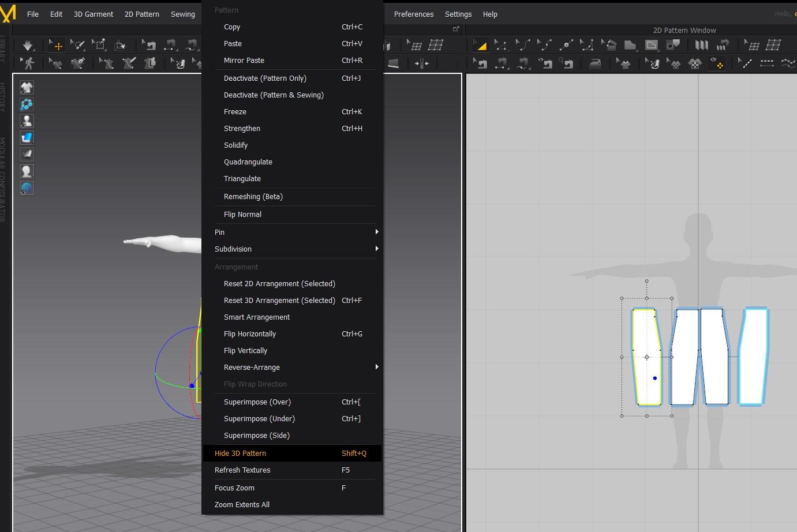This screenshot has height=532, width=797.
Task: Click Flip Horizontally in the context menu
Action: pos(250,334)
